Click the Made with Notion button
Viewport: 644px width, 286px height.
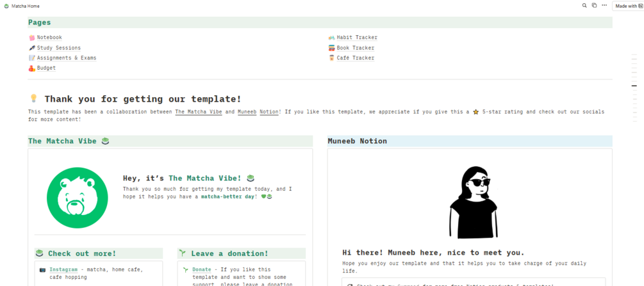pyautogui.click(x=628, y=6)
